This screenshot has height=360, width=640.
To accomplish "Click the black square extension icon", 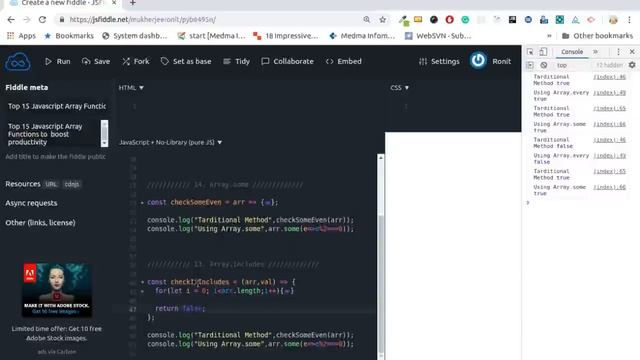I will 512,20.
